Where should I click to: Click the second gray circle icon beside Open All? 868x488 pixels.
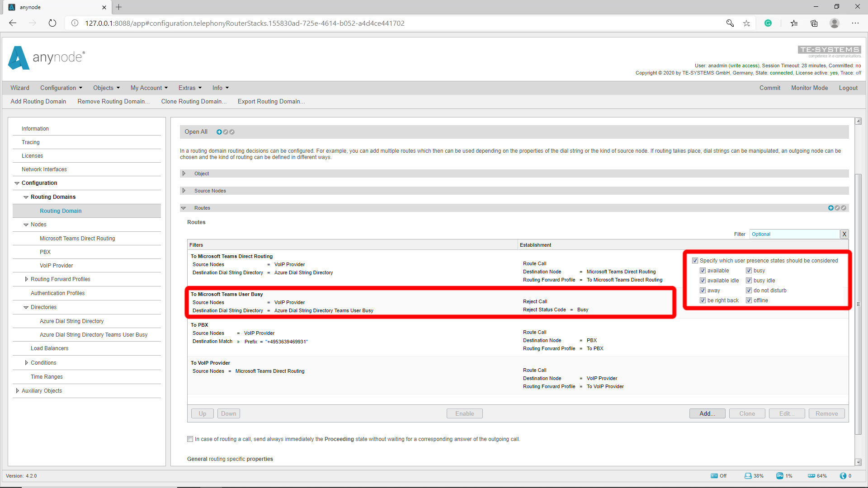(x=232, y=132)
